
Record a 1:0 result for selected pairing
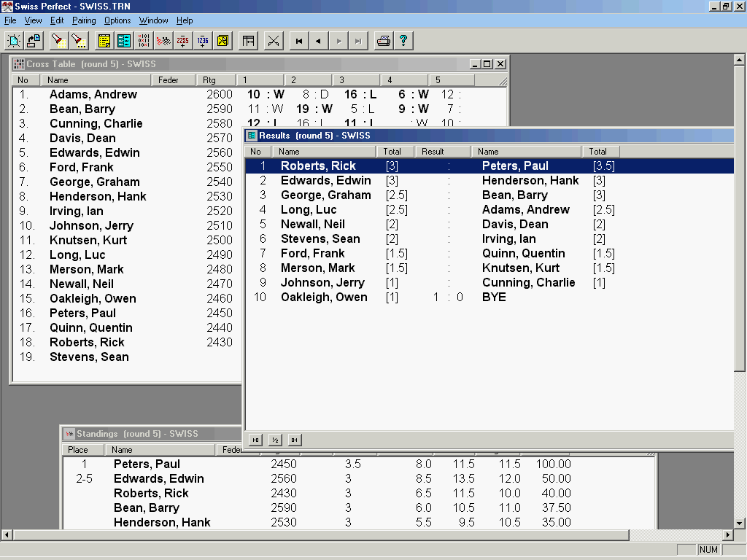click(256, 440)
